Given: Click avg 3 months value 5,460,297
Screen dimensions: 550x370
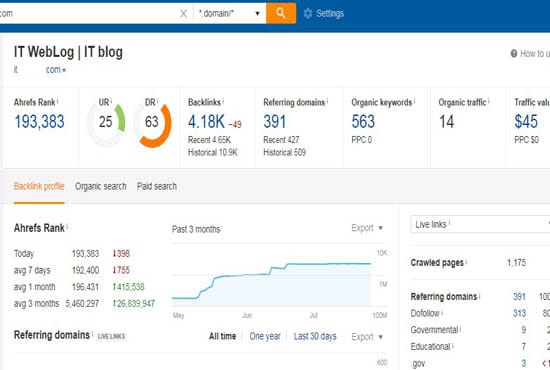Looking at the screenshot, I should point(82,304).
